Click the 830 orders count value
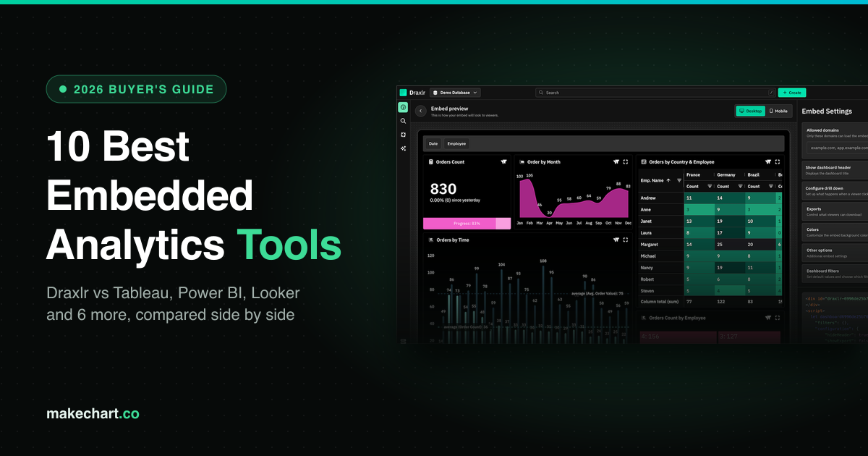868x456 pixels. pyautogui.click(x=443, y=189)
